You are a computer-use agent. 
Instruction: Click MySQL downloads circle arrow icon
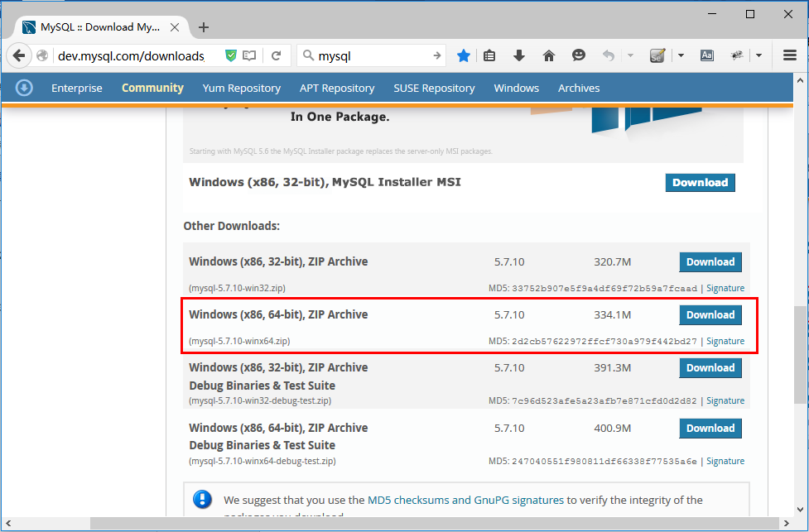coord(24,89)
